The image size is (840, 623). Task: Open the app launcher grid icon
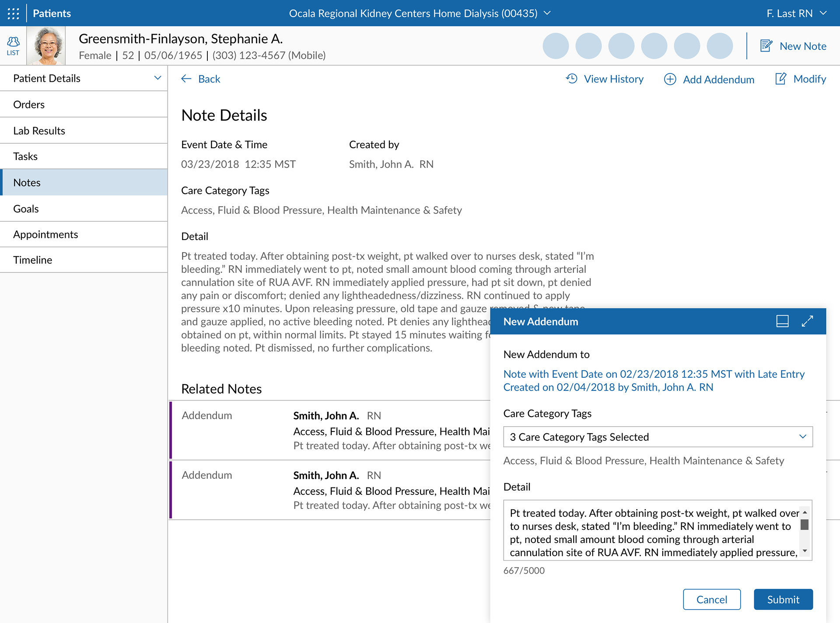(13, 13)
